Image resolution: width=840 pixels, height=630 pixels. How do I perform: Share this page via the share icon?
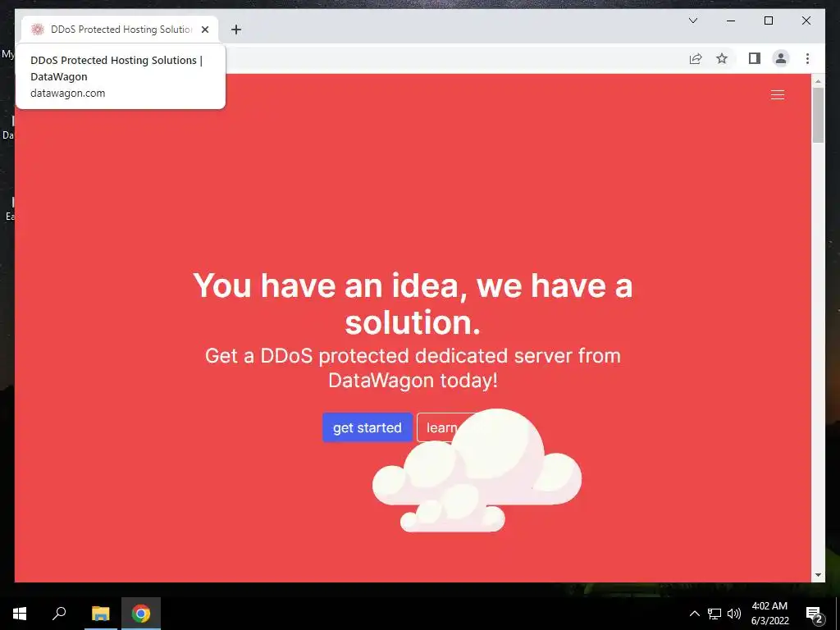tap(696, 58)
